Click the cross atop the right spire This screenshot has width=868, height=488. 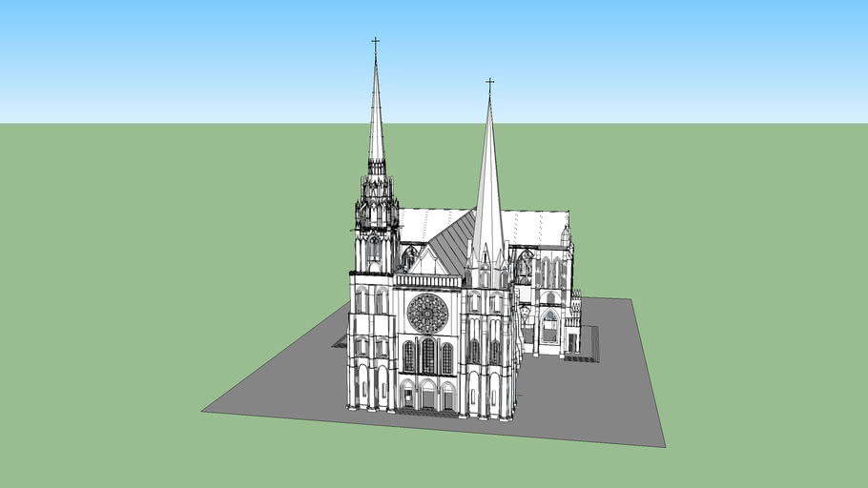(x=489, y=85)
